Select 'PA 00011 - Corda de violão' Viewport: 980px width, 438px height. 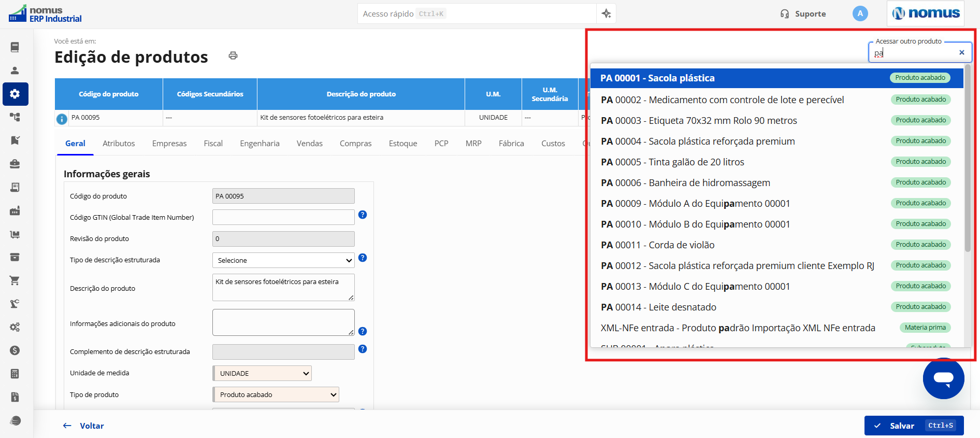point(777,245)
